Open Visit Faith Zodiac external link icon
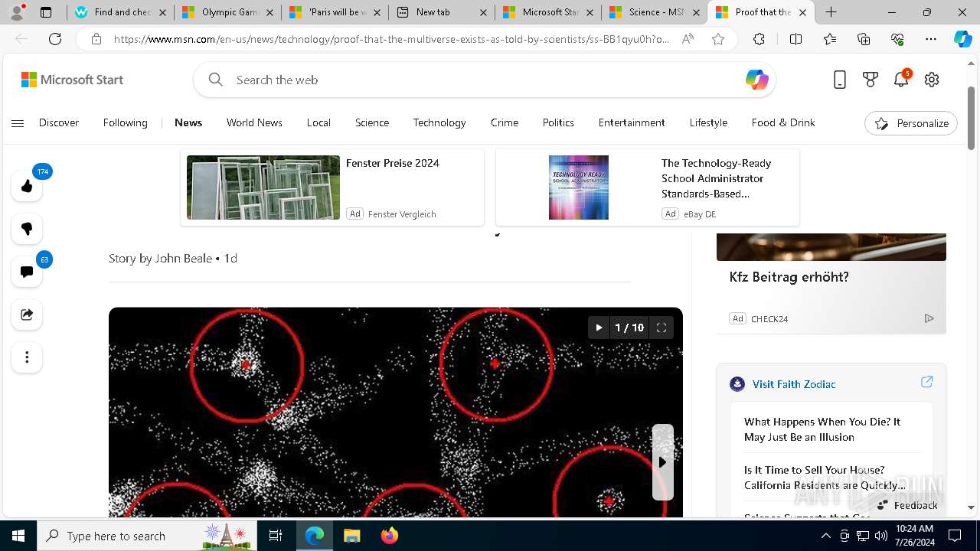Screen dimensions: 980x551 click(926, 382)
